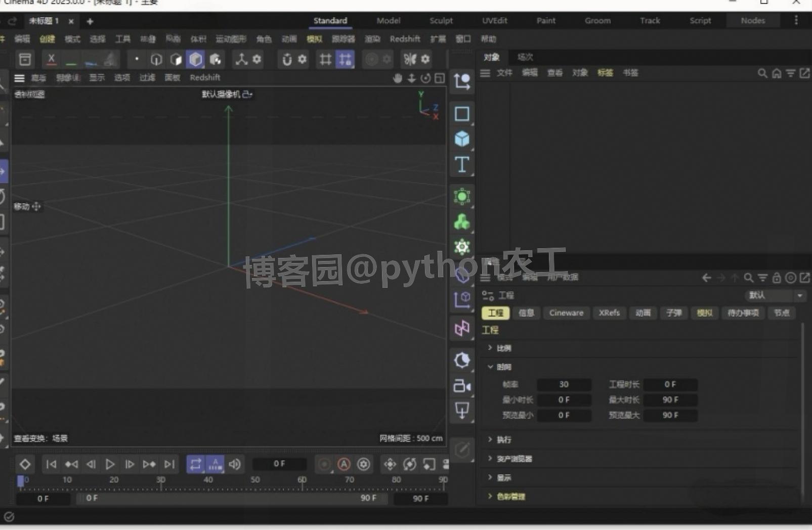Enable the looping playback toggle
The width and height of the screenshot is (812, 530).
[x=196, y=464]
